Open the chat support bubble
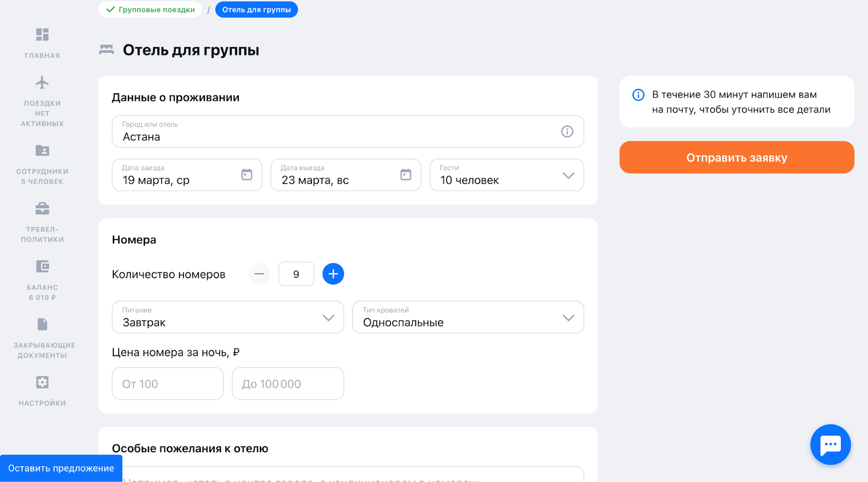 [x=831, y=445]
